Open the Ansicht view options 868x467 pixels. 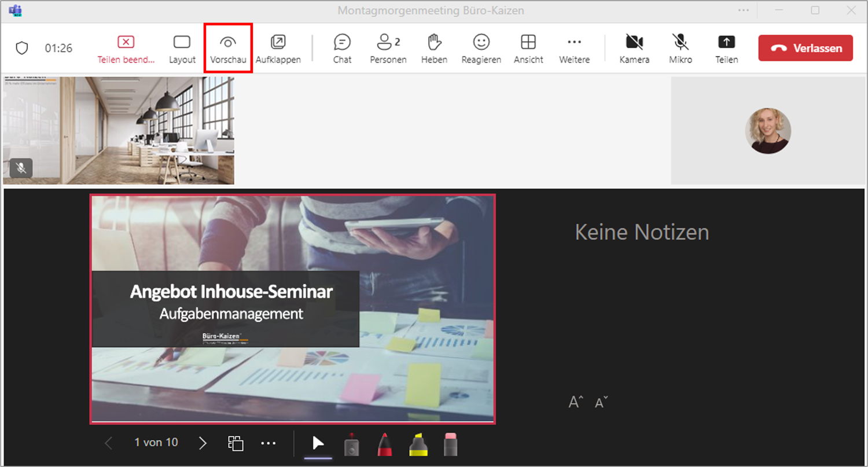[x=528, y=49]
